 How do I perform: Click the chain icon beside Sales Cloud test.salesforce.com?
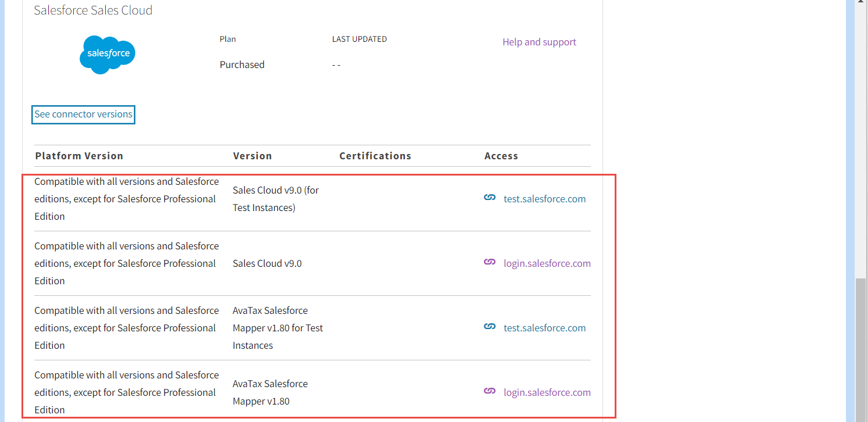pyautogui.click(x=490, y=198)
